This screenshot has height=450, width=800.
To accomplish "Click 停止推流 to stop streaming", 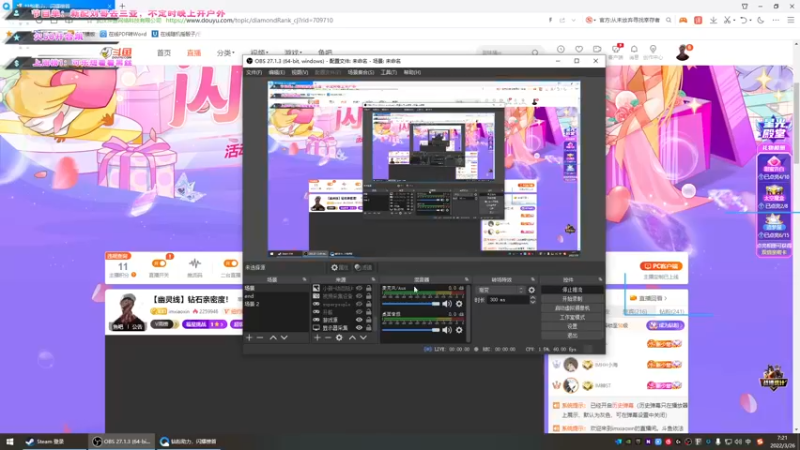I will point(572,290).
